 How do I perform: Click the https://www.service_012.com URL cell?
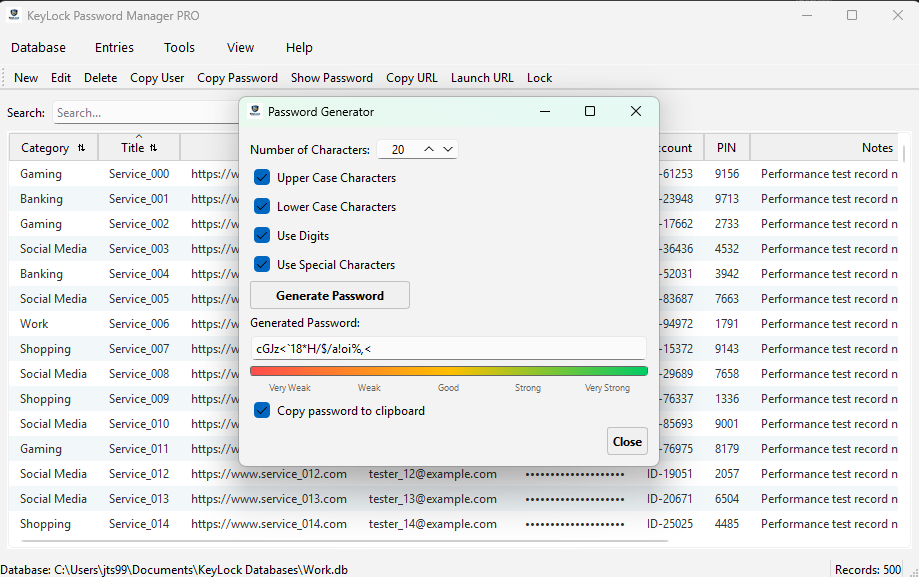point(269,474)
